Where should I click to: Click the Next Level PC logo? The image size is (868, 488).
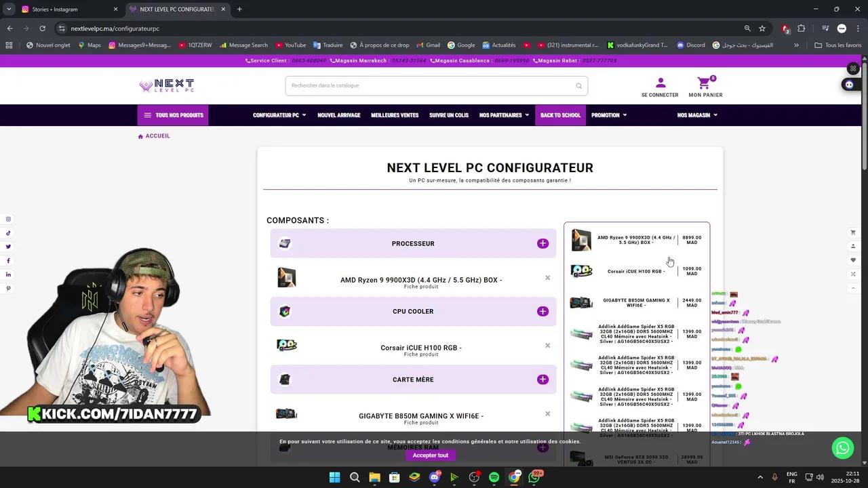[166, 85]
